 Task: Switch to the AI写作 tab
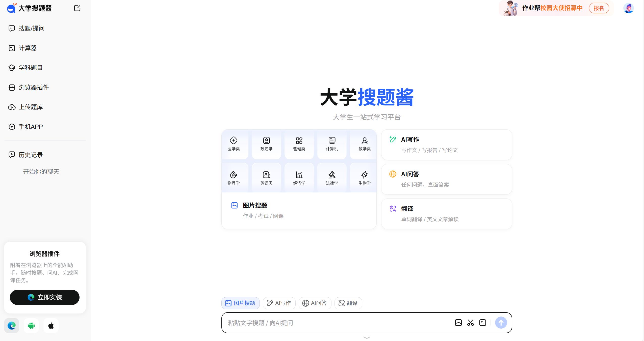[x=279, y=303]
